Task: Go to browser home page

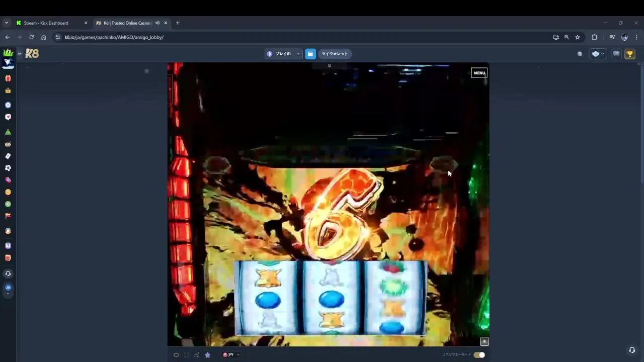Action: (x=44, y=37)
